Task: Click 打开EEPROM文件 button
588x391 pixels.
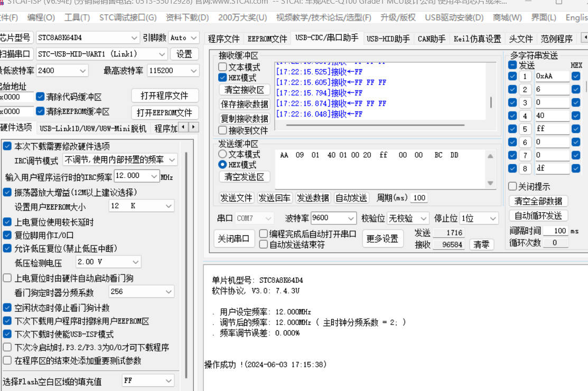Action: pyautogui.click(x=165, y=112)
